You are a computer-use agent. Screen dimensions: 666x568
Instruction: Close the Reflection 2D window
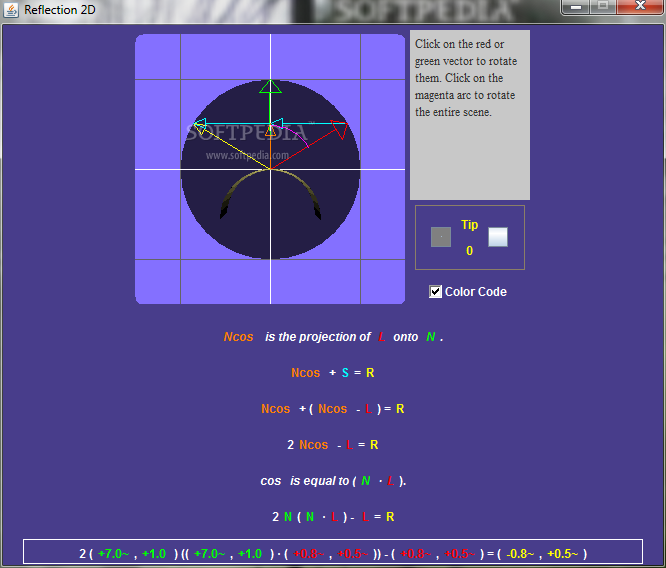coord(640,6)
